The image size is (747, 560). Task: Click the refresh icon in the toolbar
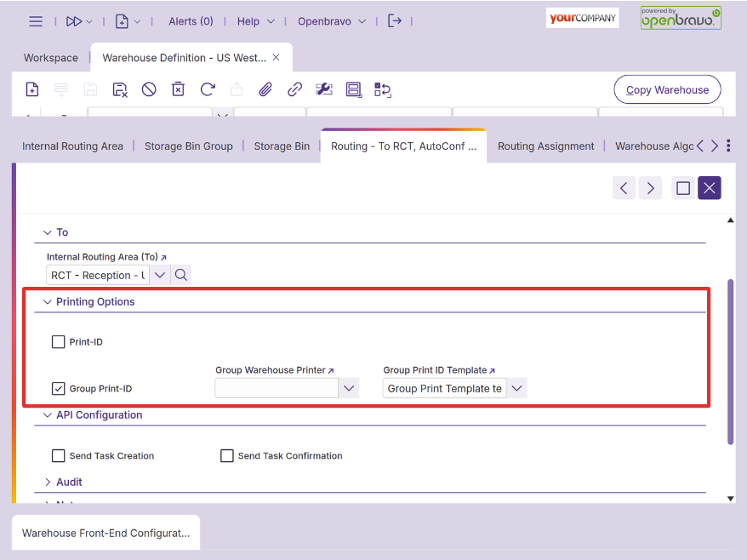(x=208, y=89)
